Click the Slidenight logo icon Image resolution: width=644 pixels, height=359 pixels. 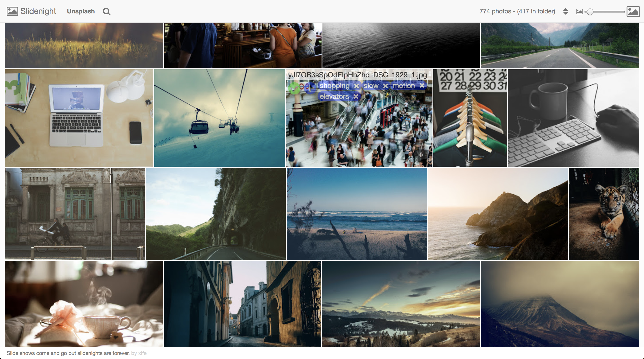tap(12, 11)
